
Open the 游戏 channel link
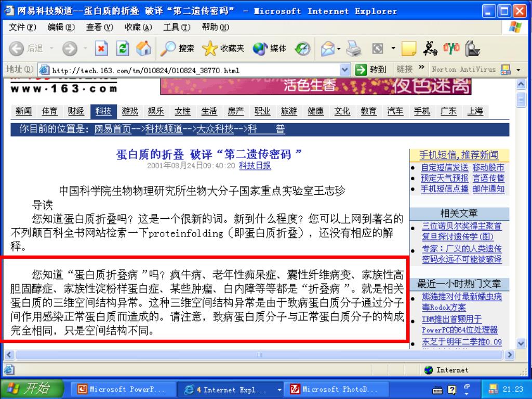(130, 111)
